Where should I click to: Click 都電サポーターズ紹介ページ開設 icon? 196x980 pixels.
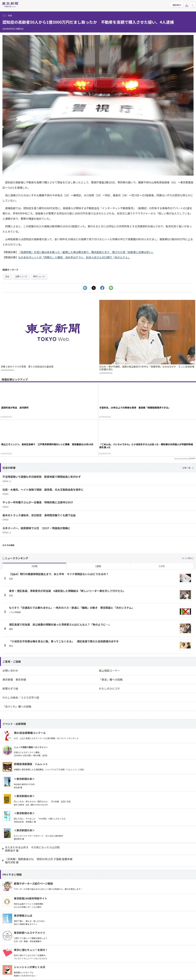[7, 886]
